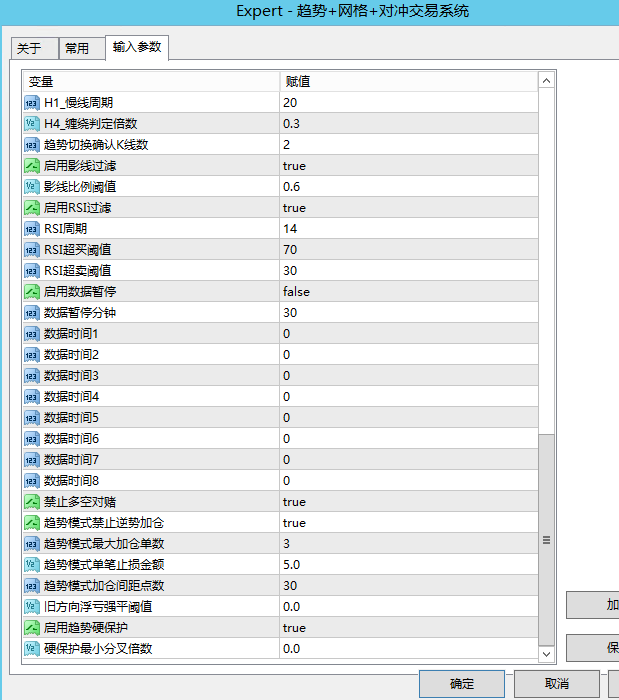The image size is (619, 700).
Task: Select the true value of 趋势模式禁止逆势加仓
Action: (x=294, y=523)
